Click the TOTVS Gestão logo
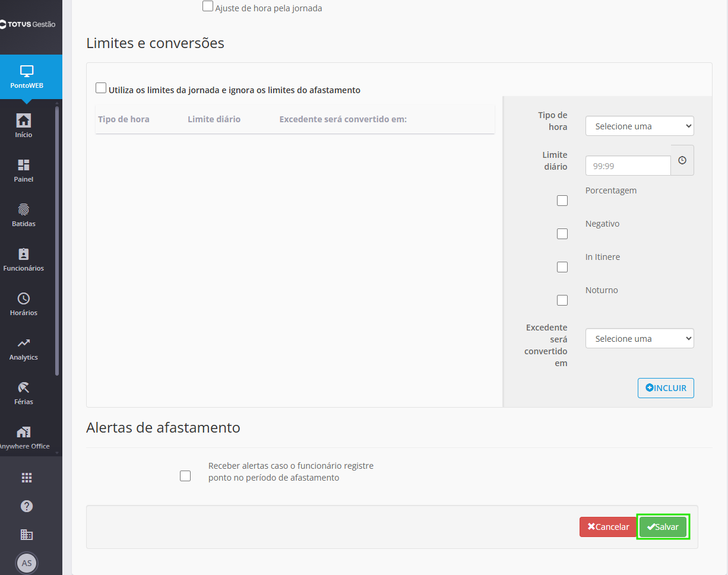The width and height of the screenshot is (728, 575). click(x=28, y=24)
